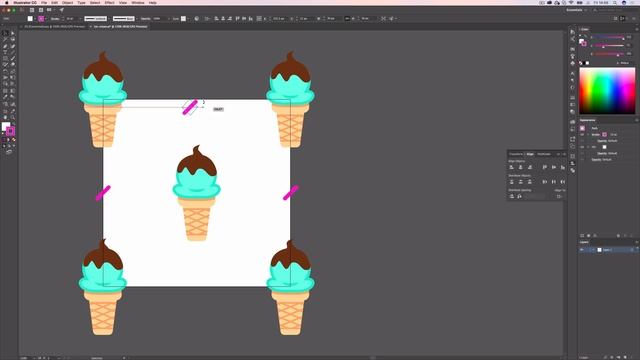Select the Direct Selection tool

point(13,33)
